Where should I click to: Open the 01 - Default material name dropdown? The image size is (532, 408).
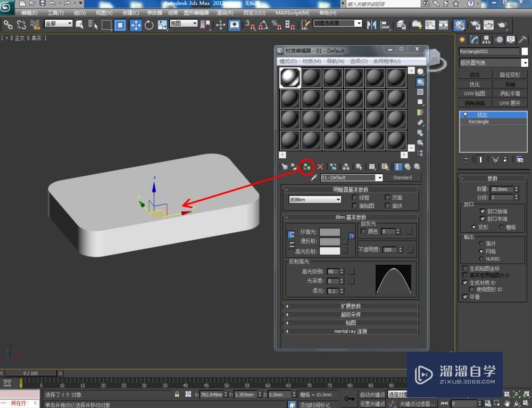coord(380,177)
